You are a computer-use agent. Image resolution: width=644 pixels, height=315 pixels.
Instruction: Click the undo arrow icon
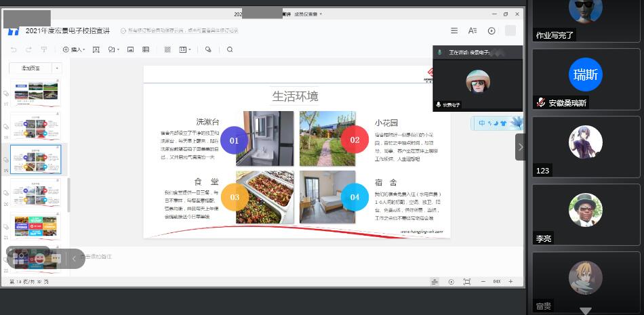click(x=14, y=49)
